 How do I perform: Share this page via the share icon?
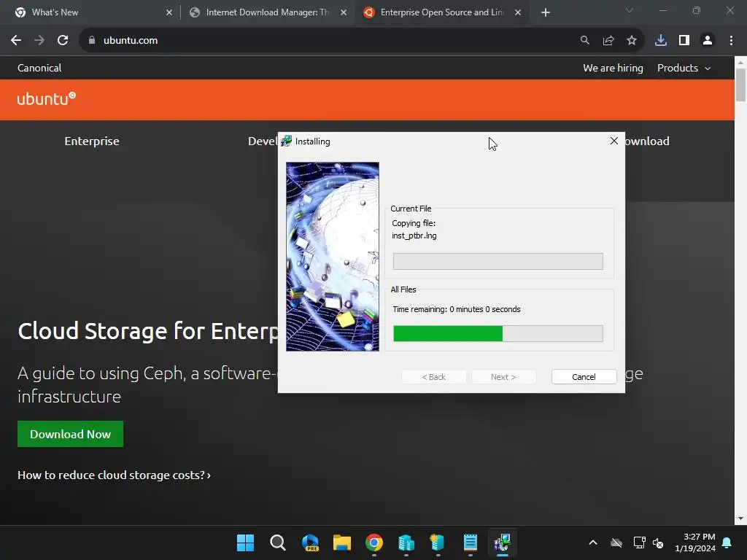tap(608, 41)
